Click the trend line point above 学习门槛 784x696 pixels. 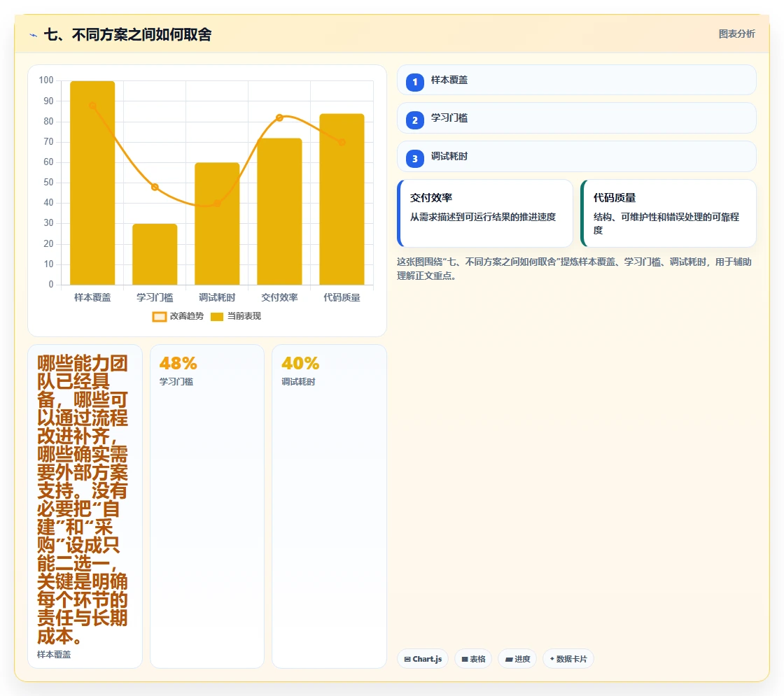[155, 187]
